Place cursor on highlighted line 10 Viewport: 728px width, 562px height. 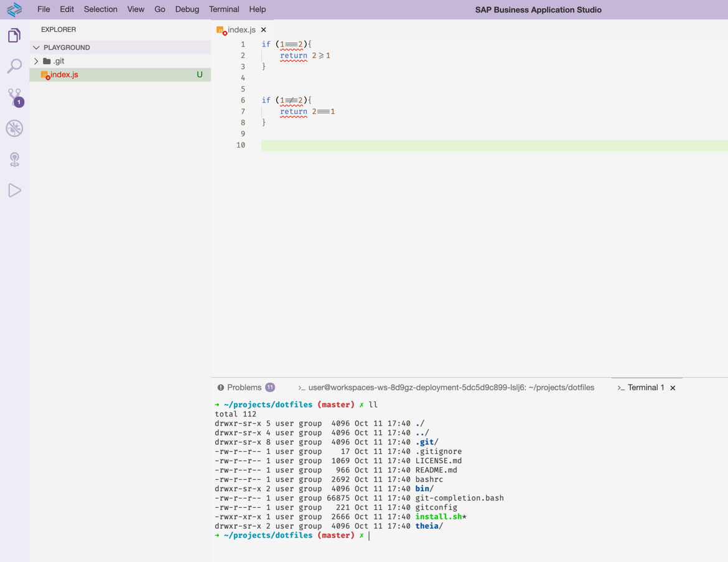pyautogui.click(x=494, y=146)
